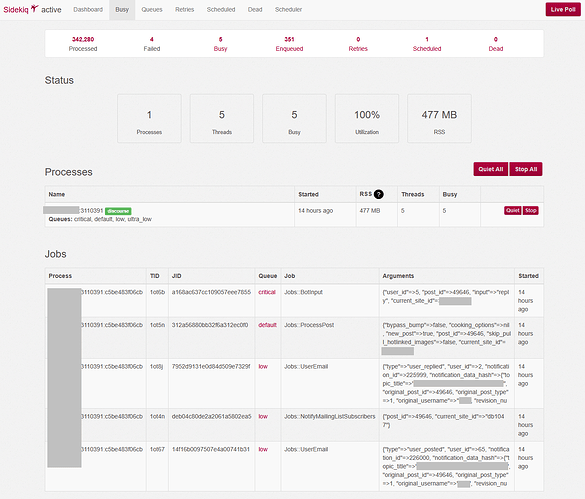Switch to the Scheduled tab
This screenshot has height=499, width=585.
click(x=221, y=10)
